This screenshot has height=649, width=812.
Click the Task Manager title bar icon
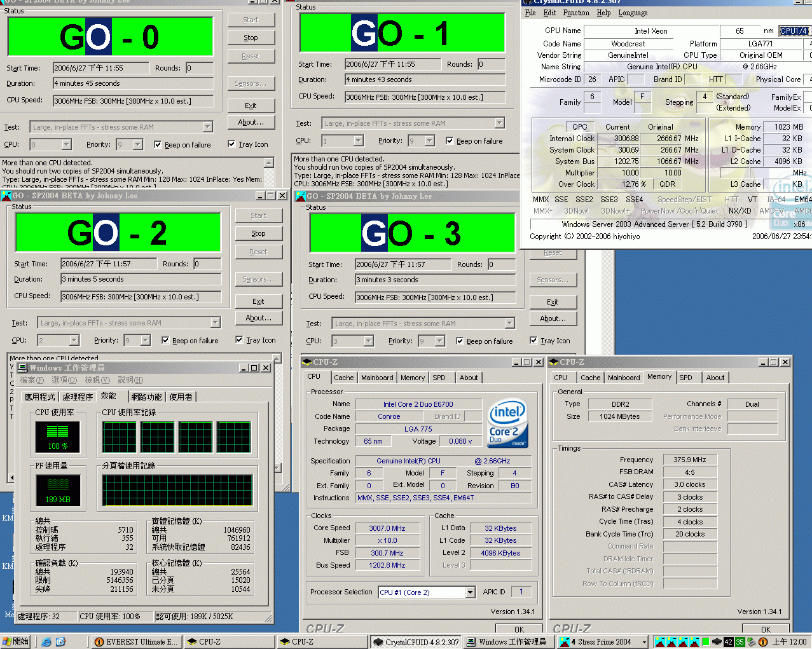(23, 368)
